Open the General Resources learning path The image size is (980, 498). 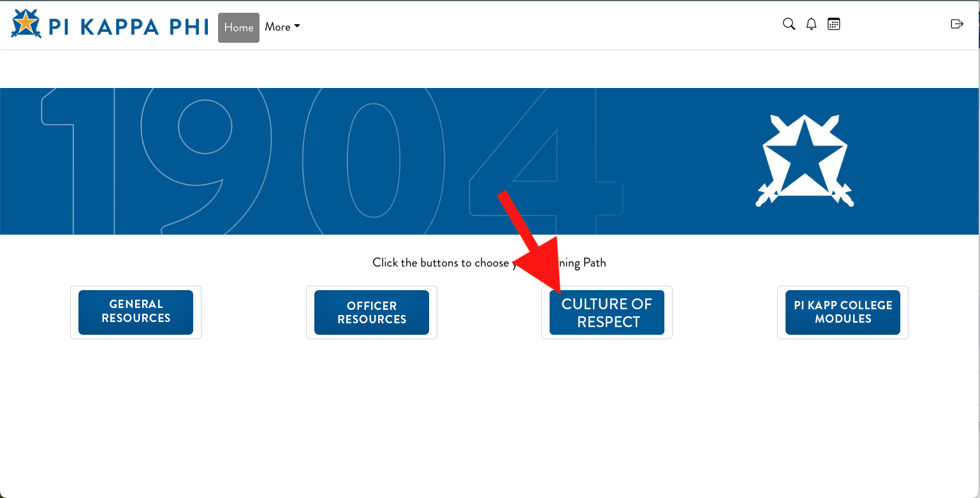click(136, 312)
